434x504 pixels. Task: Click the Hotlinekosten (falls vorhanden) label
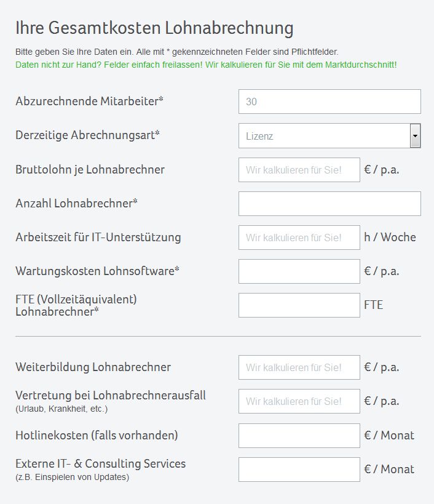(x=97, y=435)
